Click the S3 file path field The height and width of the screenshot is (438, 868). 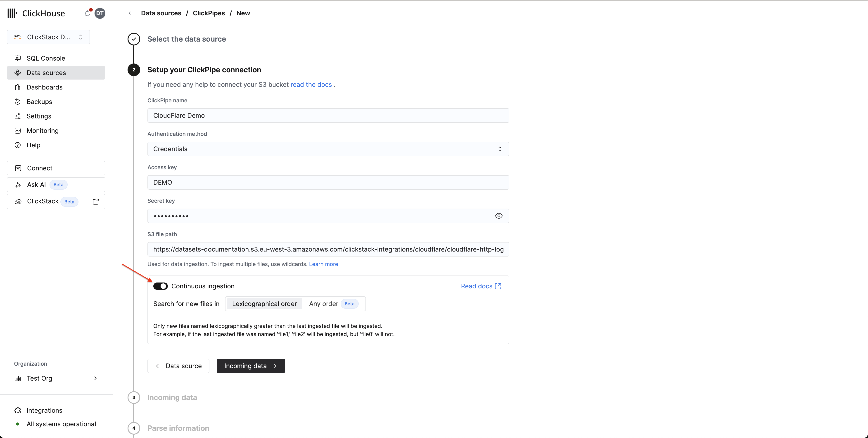pyautogui.click(x=328, y=250)
